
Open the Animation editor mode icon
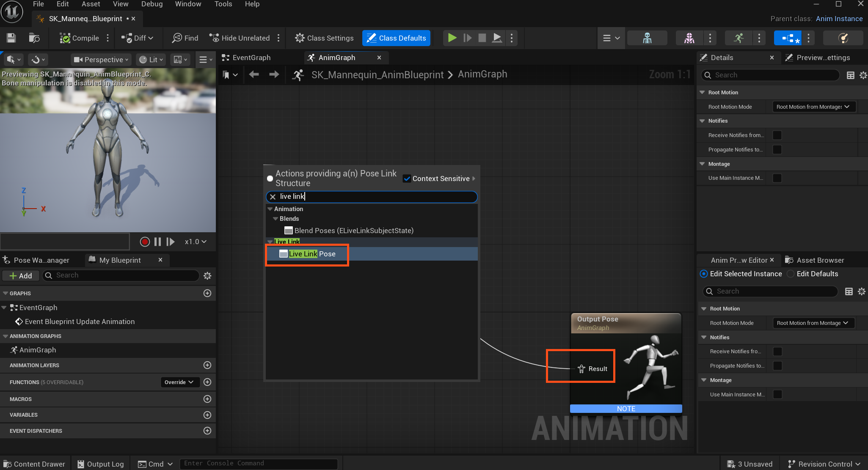pos(738,38)
